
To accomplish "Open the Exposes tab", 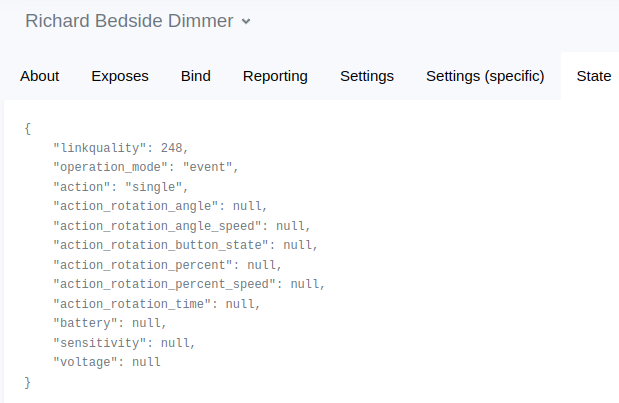I will [x=120, y=76].
